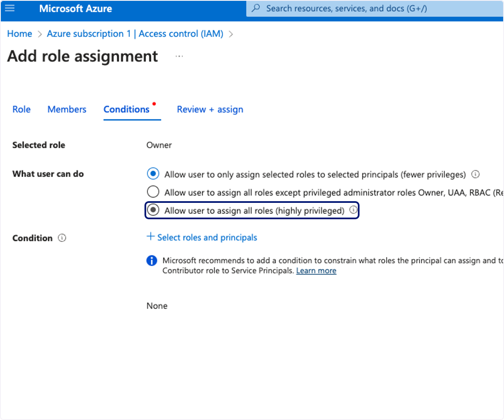
Task: Open the Conditions tab
Action: tap(126, 109)
